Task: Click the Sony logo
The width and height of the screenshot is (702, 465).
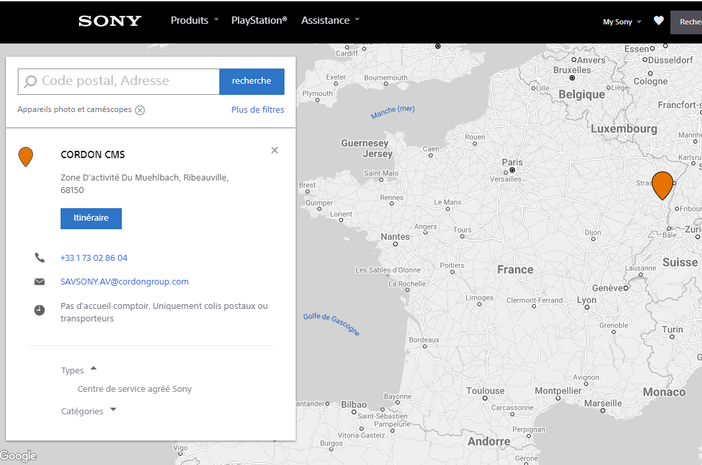Action: pos(110,20)
